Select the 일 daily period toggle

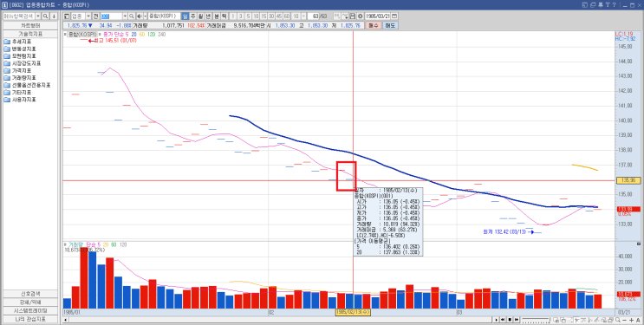185,16
